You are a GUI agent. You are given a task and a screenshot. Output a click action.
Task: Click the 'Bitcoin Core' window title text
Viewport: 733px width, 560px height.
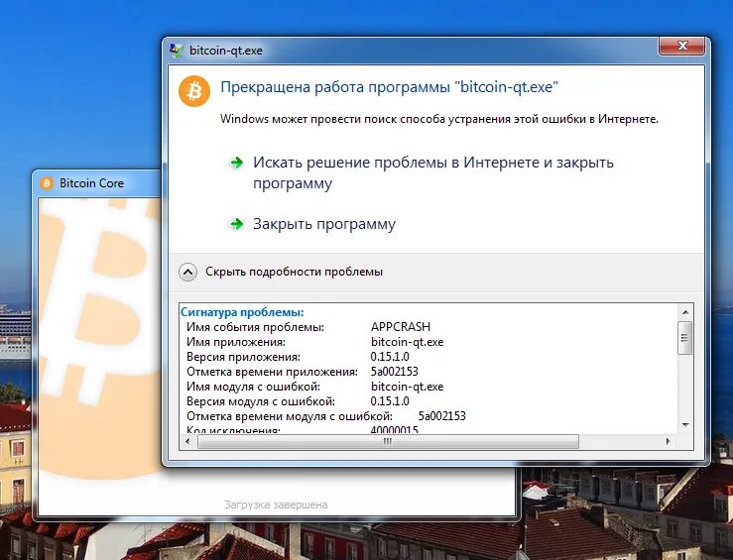tap(91, 183)
